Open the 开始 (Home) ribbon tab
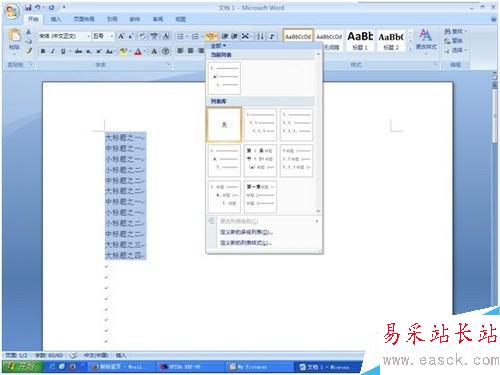The height and width of the screenshot is (375, 500). (x=33, y=19)
